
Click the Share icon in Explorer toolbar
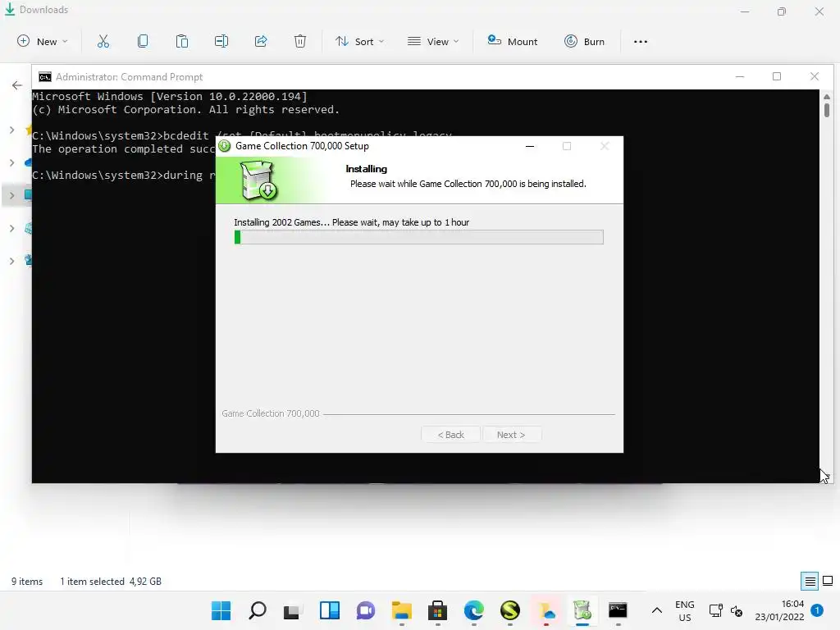261,41
